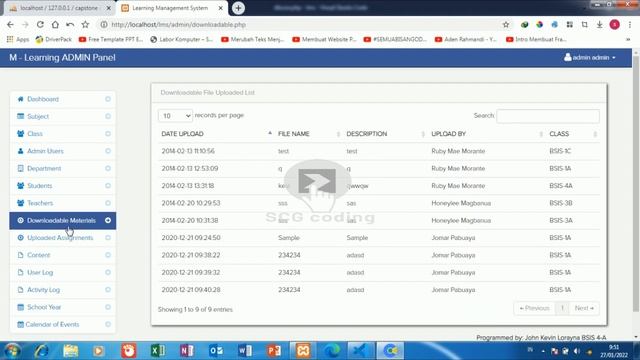Image resolution: width=640 pixels, height=360 pixels.
Task: Click the Honeylee Magbanua BSIS-3B row uploader
Action: (461, 203)
